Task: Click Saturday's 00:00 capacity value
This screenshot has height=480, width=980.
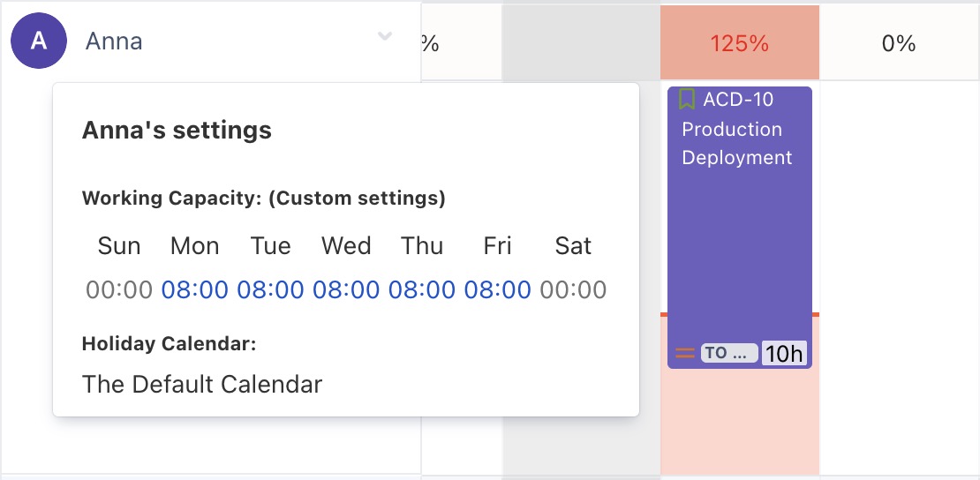Action: click(x=573, y=289)
